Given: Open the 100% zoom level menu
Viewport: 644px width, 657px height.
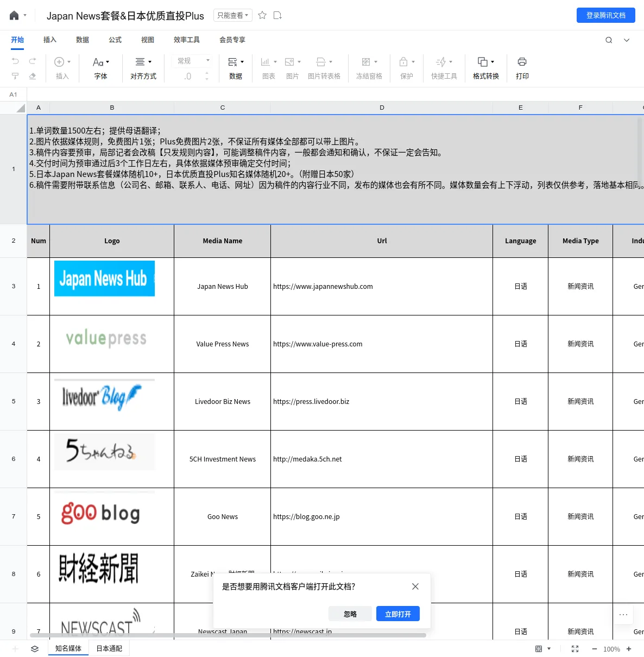Looking at the screenshot, I should pyautogui.click(x=611, y=649).
